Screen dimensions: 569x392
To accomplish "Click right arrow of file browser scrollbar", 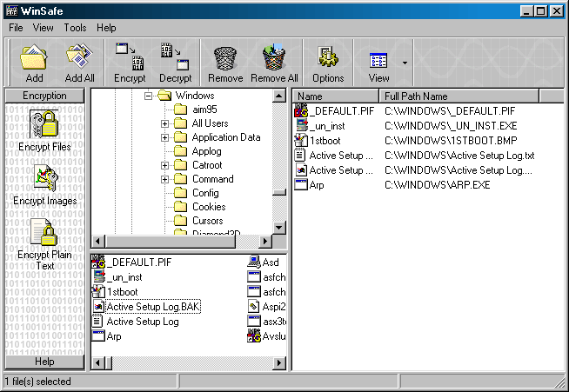I will [278, 362].
